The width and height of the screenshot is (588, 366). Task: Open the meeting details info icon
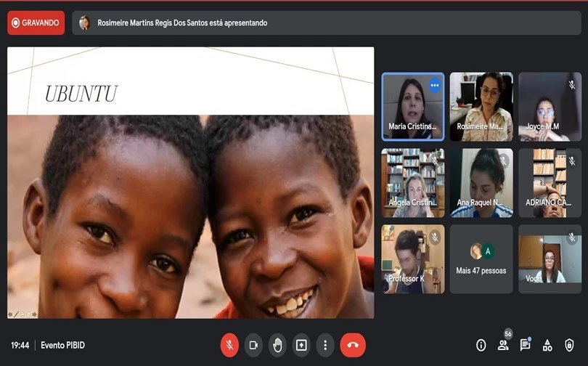[481, 345]
